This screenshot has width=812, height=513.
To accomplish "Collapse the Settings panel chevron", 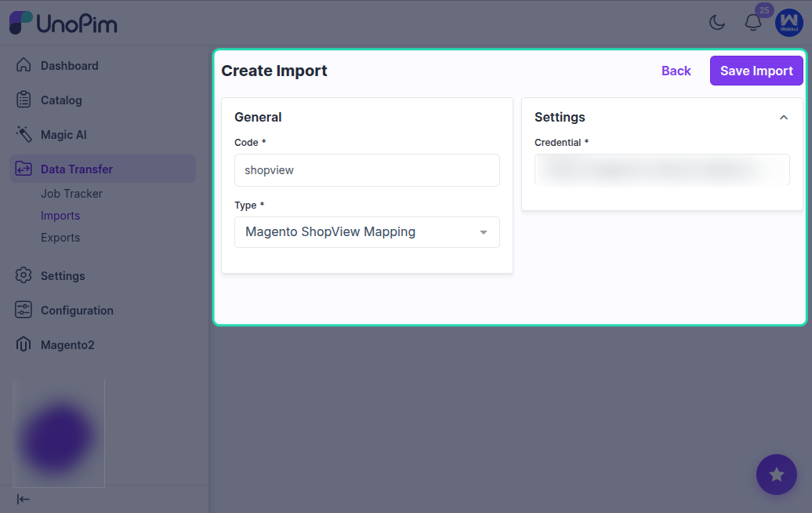I will click(784, 118).
